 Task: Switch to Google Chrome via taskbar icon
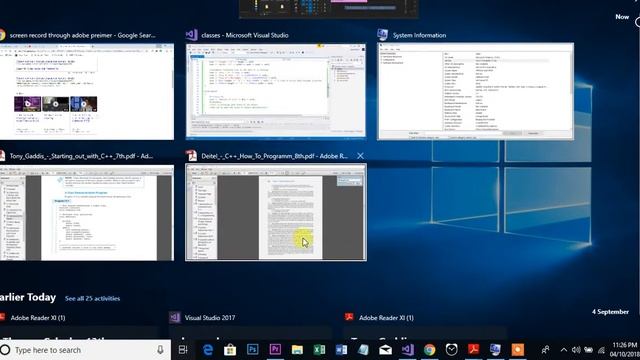click(429, 350)
